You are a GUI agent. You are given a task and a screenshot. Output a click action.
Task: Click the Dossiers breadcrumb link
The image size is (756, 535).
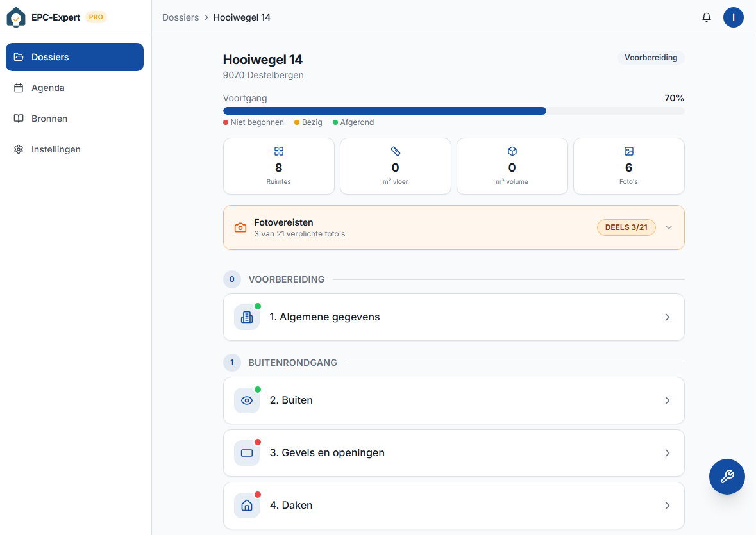181,17
